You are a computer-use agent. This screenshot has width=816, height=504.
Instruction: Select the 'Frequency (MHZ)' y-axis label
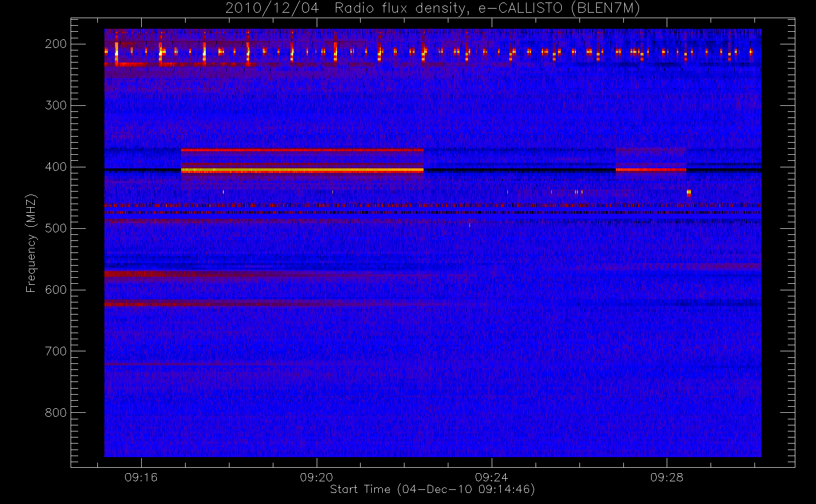31,243
